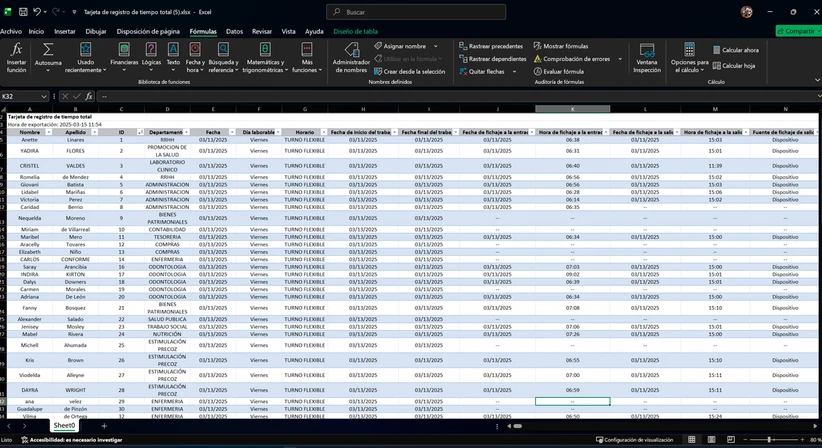822x448 pixels.
Task: Click Quitar flechas
Action: (x=482, y=71)
